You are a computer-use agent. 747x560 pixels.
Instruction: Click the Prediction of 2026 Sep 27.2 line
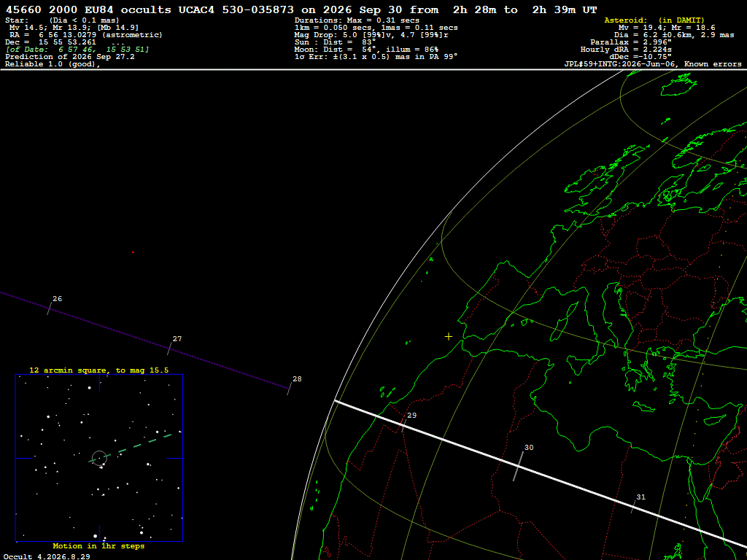(x=70, y=57)
